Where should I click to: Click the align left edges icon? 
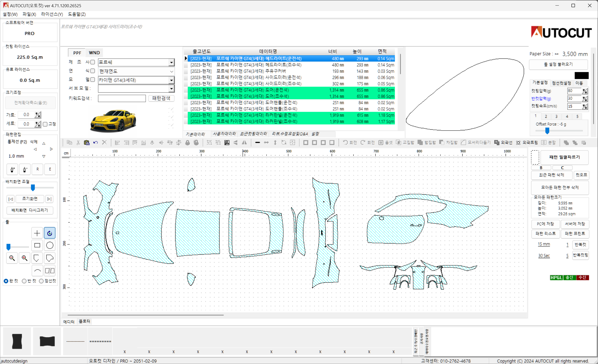(x=118, y=142)
